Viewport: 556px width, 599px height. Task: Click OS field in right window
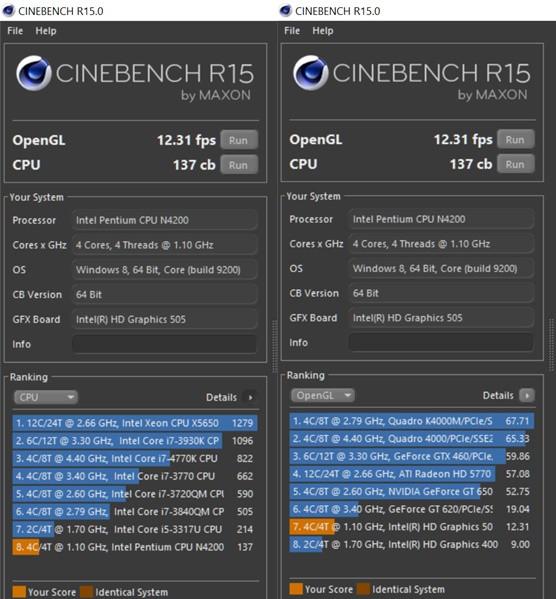tap(441, 269)
